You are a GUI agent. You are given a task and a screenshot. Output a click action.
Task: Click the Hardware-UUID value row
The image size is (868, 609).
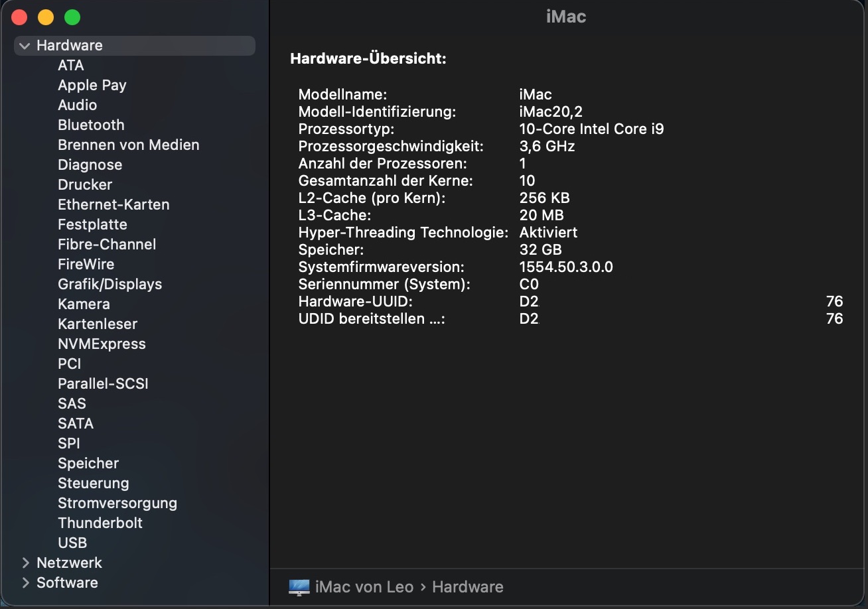click(x=529, y=302)
